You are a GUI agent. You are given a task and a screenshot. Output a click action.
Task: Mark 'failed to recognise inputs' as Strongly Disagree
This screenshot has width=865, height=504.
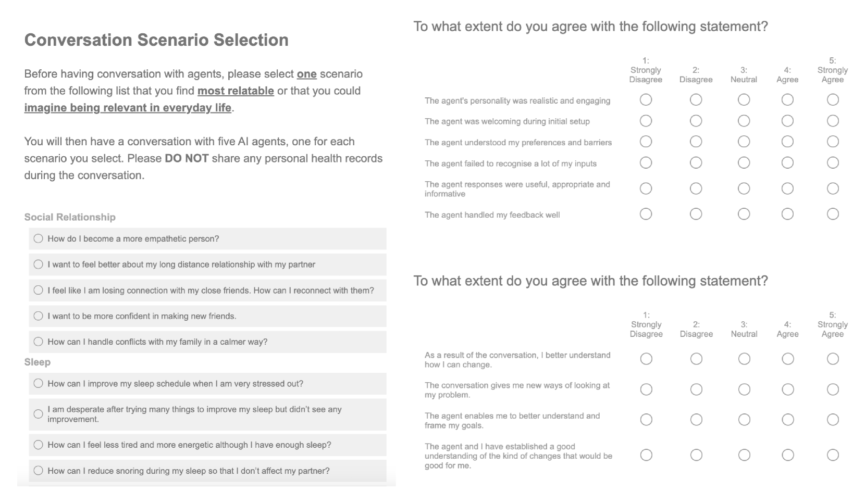646,163
